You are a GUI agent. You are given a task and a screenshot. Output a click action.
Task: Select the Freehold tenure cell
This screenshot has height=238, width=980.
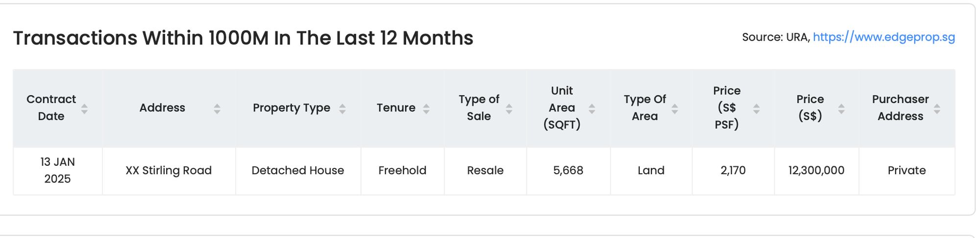[402, 171]
